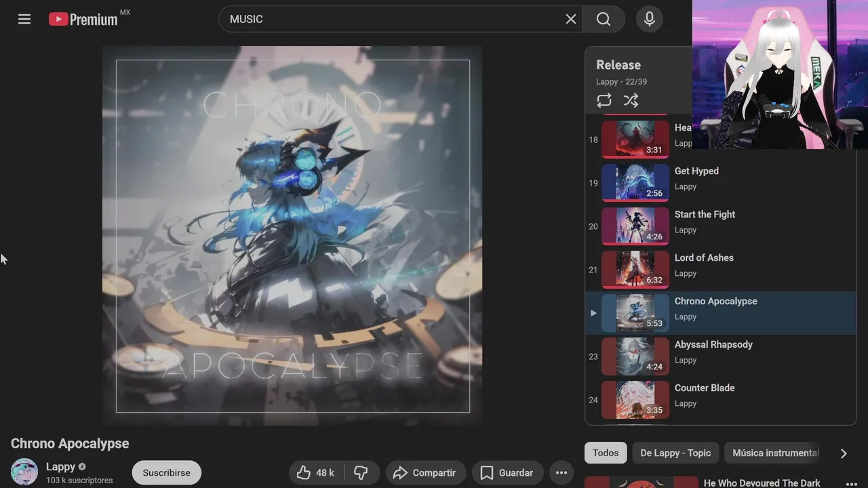The image size is (868, 488).
Task: Click the Counter Blade title
Action: [x=705, y=388]
